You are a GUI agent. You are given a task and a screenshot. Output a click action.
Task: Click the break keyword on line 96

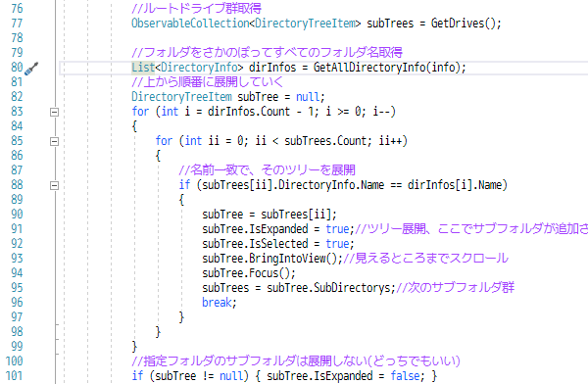217,303
